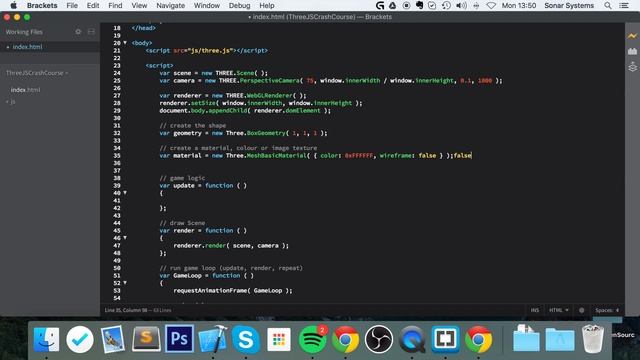This screenshot has width=640, height=360.
Task: Click the Logitech G menu bar icon
Action: point(380,6)
